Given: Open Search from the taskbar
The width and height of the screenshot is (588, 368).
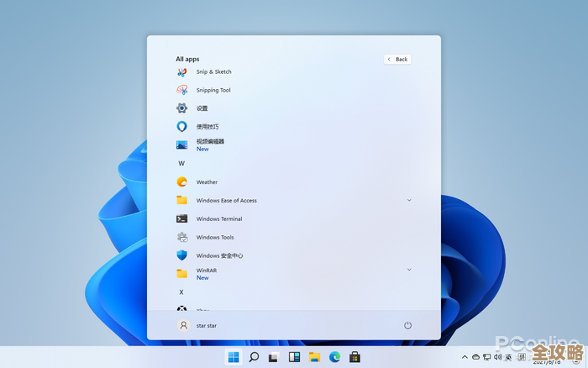Looking at the screenshot, I should (x=254, y=357).
